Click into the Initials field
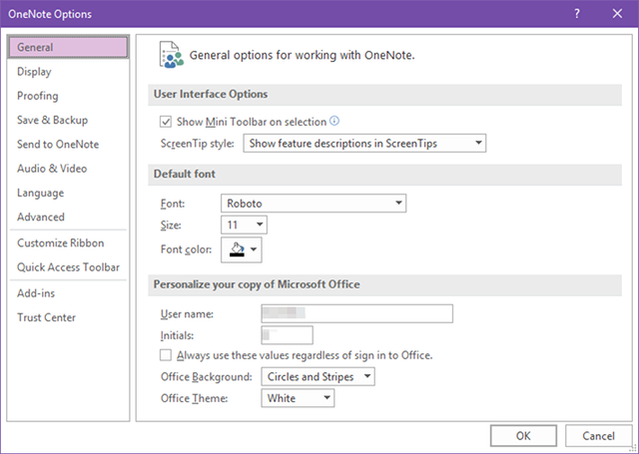The image size is (639, 454). point(287,335)
